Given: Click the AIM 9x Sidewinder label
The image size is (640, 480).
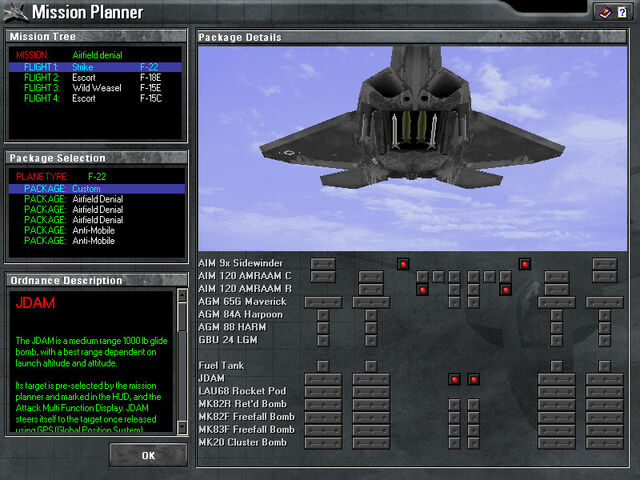Looking at the screenshot, I should click(x=240, y=263).
